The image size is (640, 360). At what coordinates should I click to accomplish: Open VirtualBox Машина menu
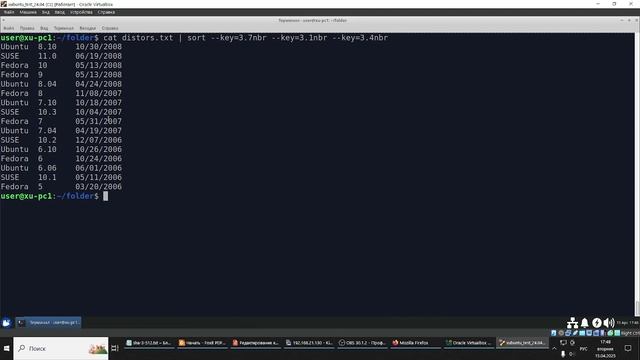pos(28,12)
